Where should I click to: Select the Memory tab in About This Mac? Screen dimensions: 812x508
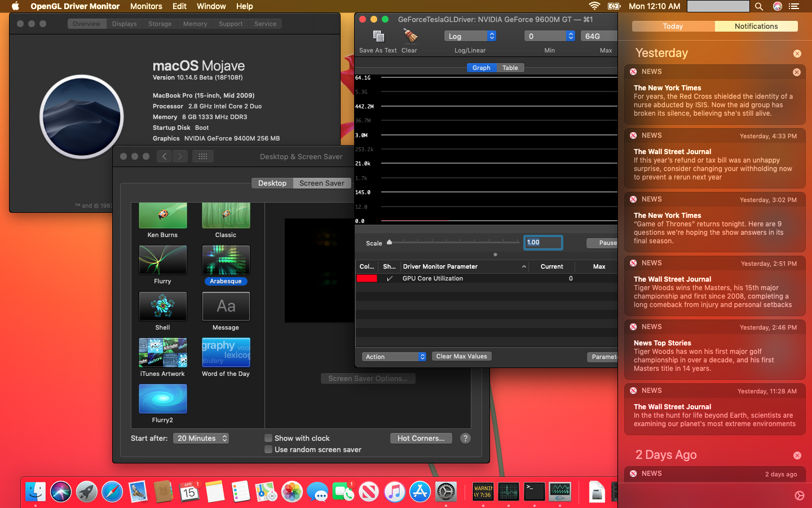point(195,24)
